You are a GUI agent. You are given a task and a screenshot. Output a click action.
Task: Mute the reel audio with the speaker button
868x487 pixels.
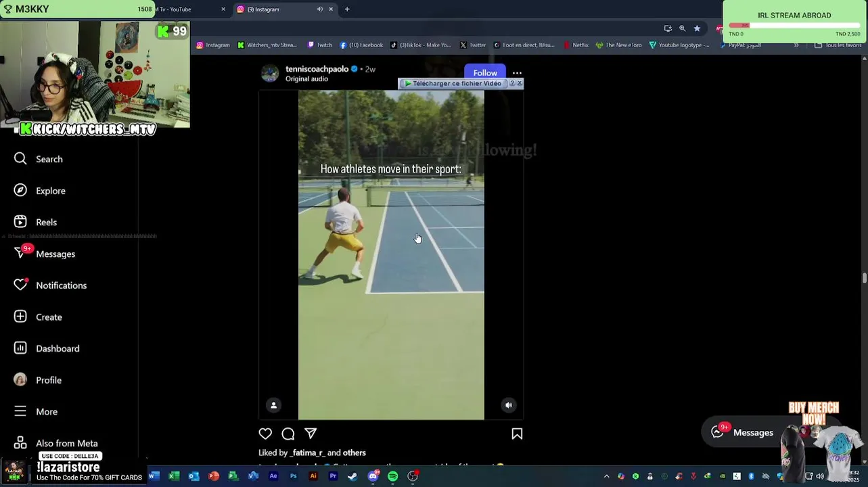point(509,405)
